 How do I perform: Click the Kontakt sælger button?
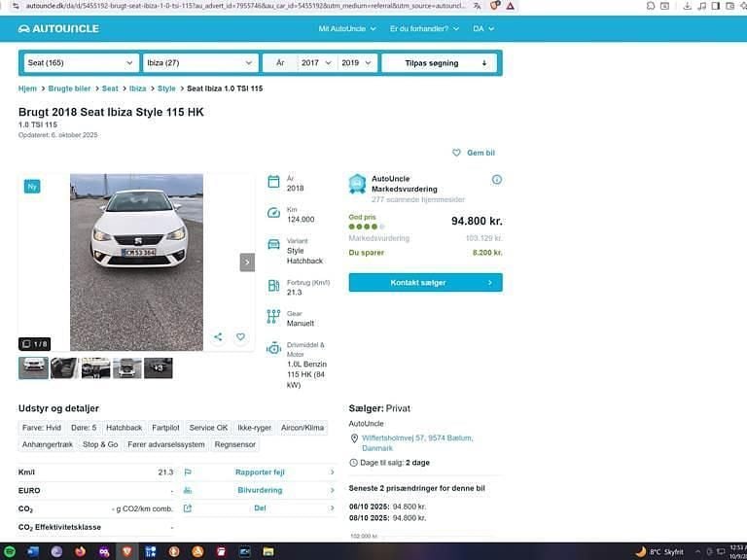pos(425,282)
